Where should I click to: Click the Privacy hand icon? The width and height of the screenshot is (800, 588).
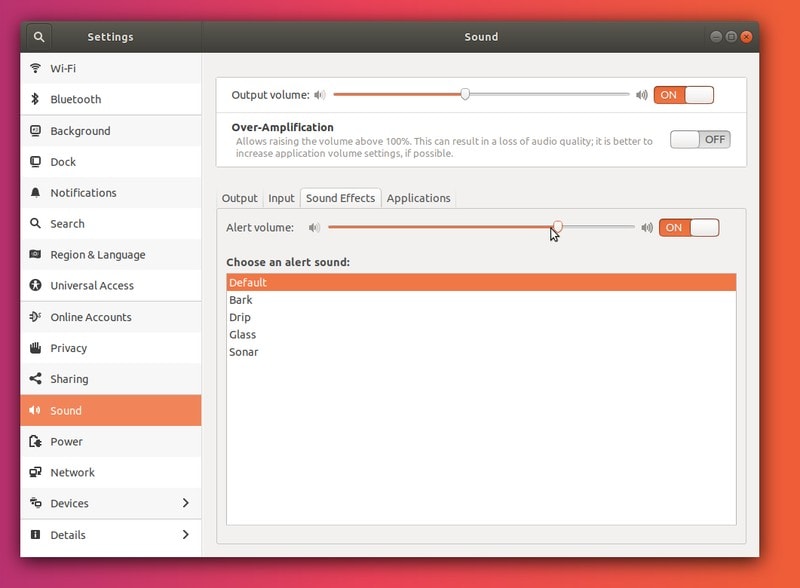pos(36,348)
